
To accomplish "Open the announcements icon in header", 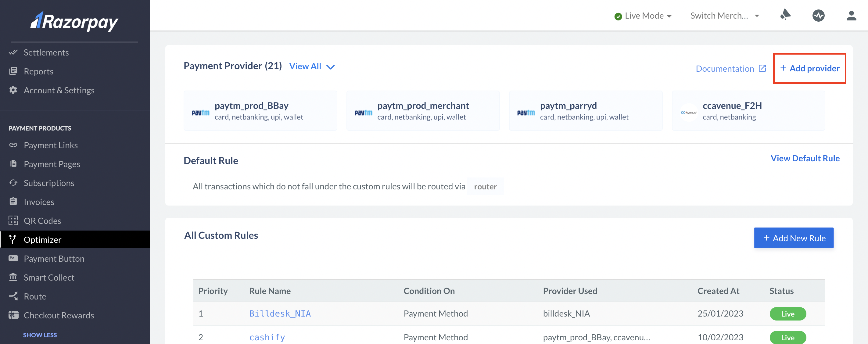I will pos(785,15).
